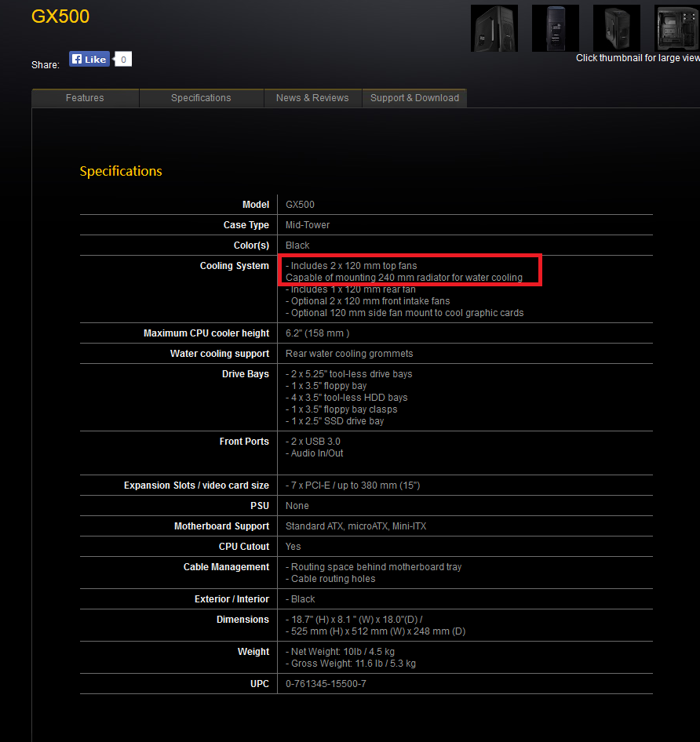The width and height of the screenshot is (700, 742).
Task: Click the UPC number 0-761345-15500-7
Action: (326, 684)
